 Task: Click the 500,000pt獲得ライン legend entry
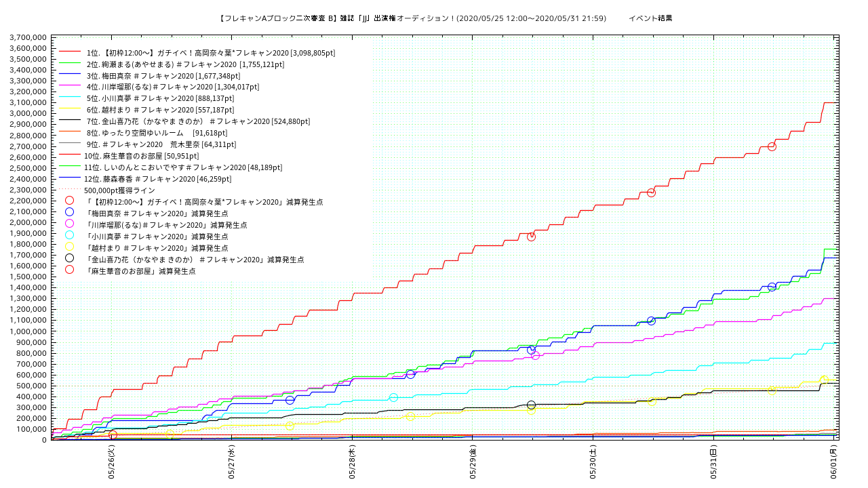point(119,190)
